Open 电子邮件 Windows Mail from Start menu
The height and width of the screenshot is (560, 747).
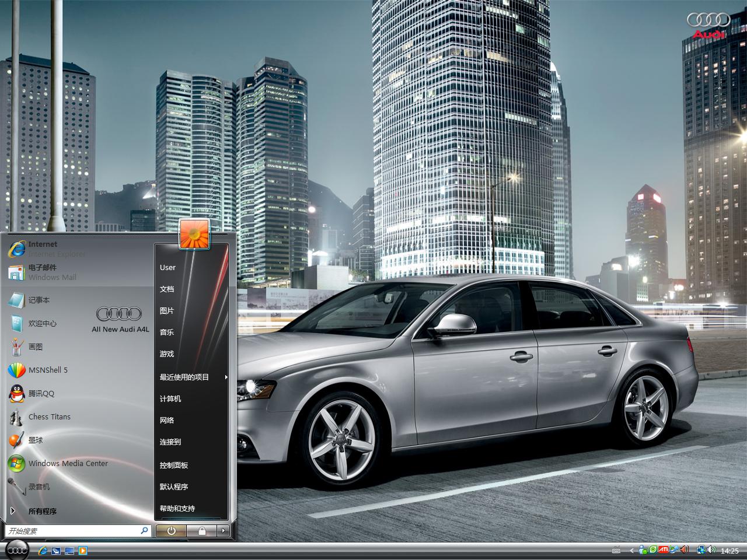click(78, 272)
